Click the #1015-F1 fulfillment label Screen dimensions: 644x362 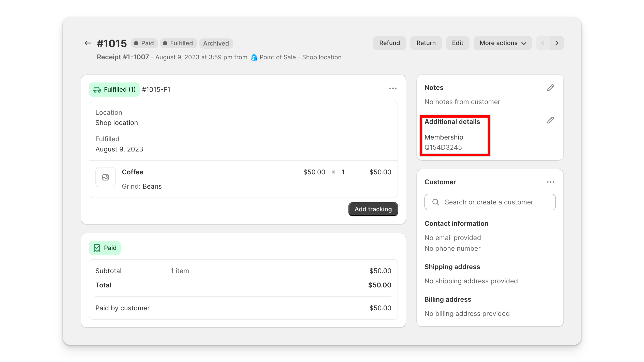click(156, 89)
